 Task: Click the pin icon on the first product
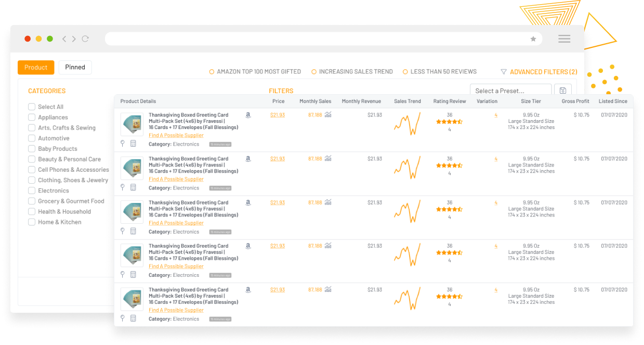[x=123, y=143]
